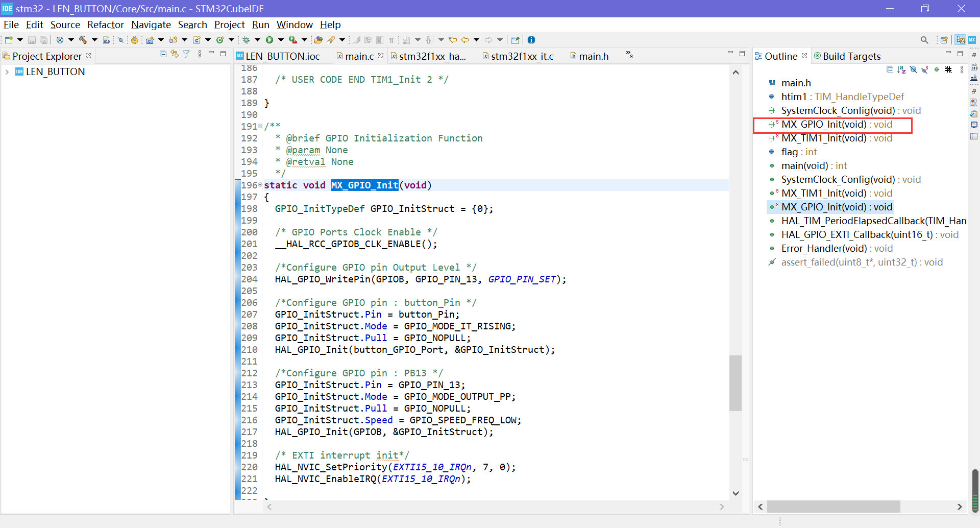The image size is (980, 528).
Task: Click the New file toolbar icon
Action: (x=9, y=40)
